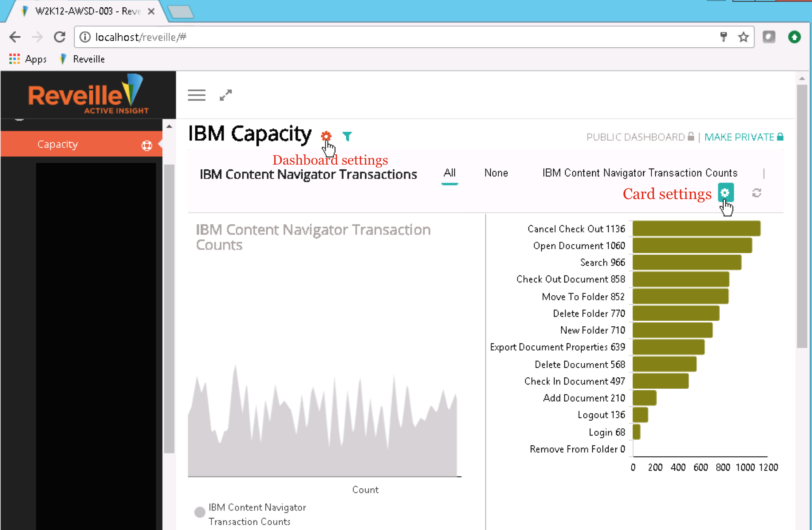Click main page scrollbar up arrow
Viewport: 812px width, 530px height.
click(x=802, y=79)
